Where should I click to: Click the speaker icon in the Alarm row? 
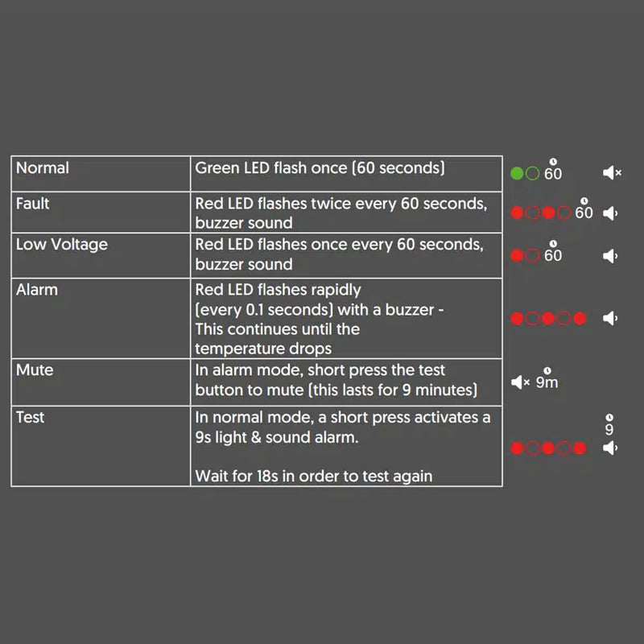609,318
